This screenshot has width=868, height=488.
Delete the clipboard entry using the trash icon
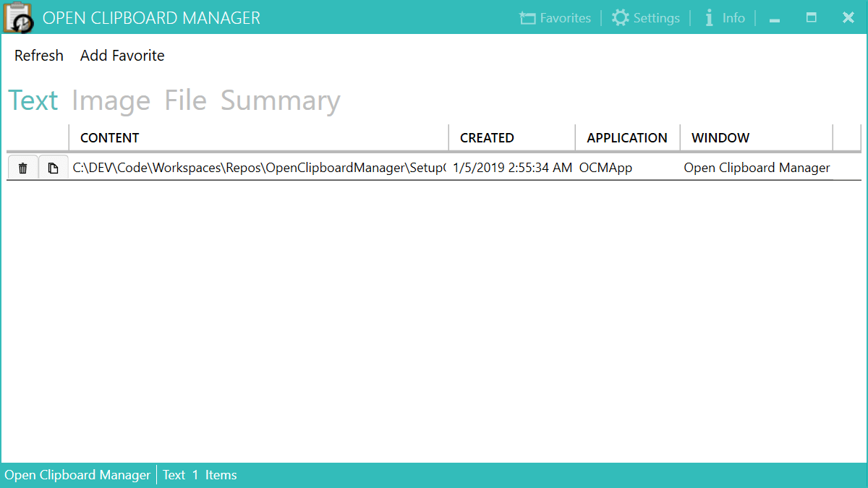[22, 167]
